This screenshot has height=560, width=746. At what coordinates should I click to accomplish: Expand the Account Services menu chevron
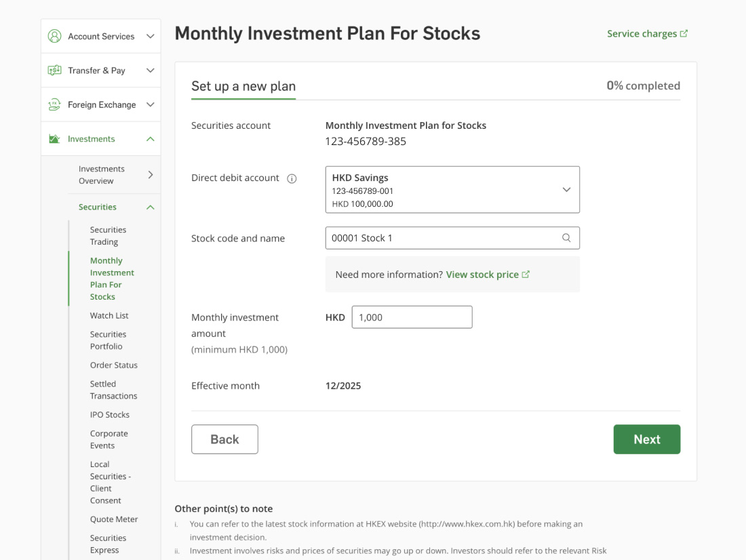151,37
